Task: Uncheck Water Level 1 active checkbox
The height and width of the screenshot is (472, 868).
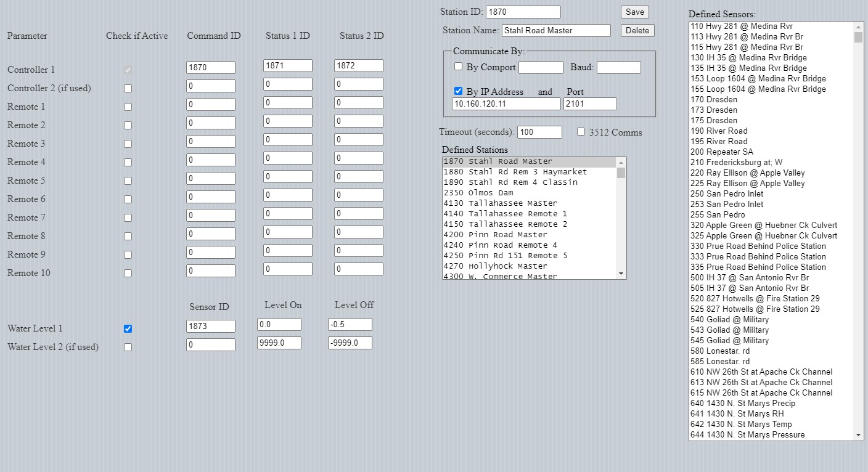Action: click(128, 328)
